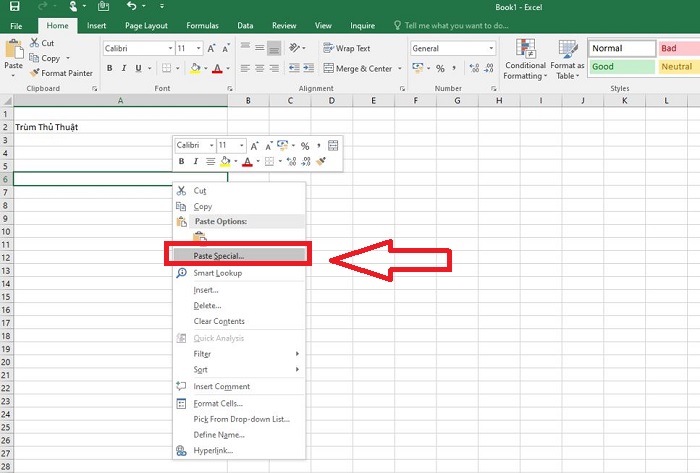
Task: Click the Tell me what you want to do box
Action: (x=451, y=26)
